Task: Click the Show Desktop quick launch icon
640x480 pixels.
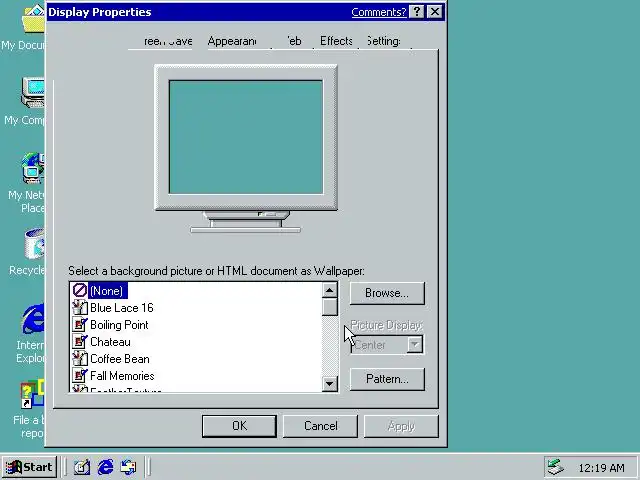Action: 82,467
